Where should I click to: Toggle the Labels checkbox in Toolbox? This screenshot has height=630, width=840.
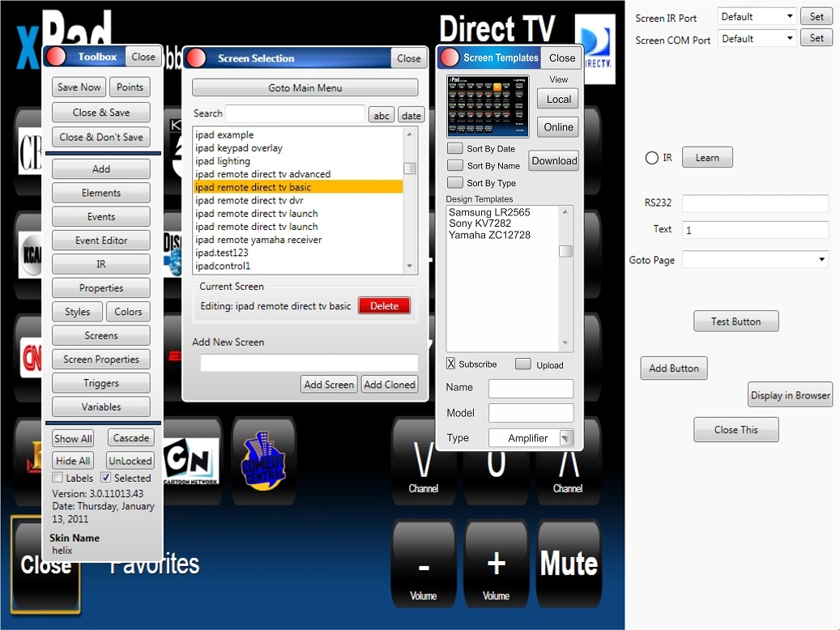(58, 477)
